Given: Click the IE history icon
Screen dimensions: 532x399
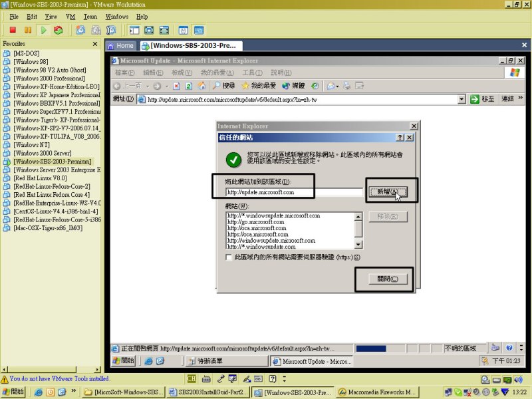Looking at the screenshot, I should coord(315,86).
